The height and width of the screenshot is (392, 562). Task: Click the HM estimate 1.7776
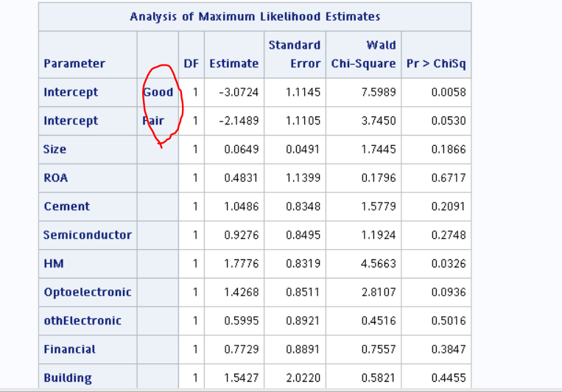click(241, 264)
